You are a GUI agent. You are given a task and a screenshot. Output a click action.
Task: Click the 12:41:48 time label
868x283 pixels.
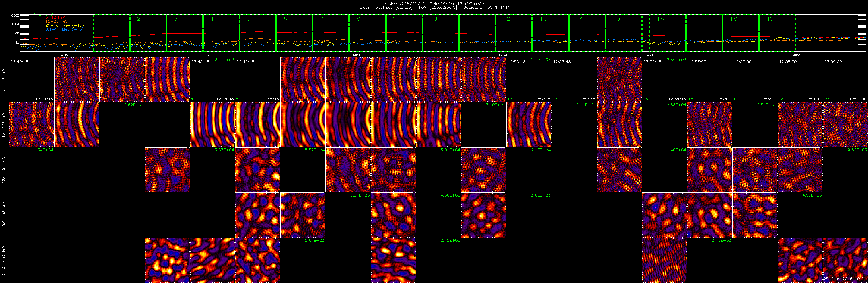[x=44, y=99]
